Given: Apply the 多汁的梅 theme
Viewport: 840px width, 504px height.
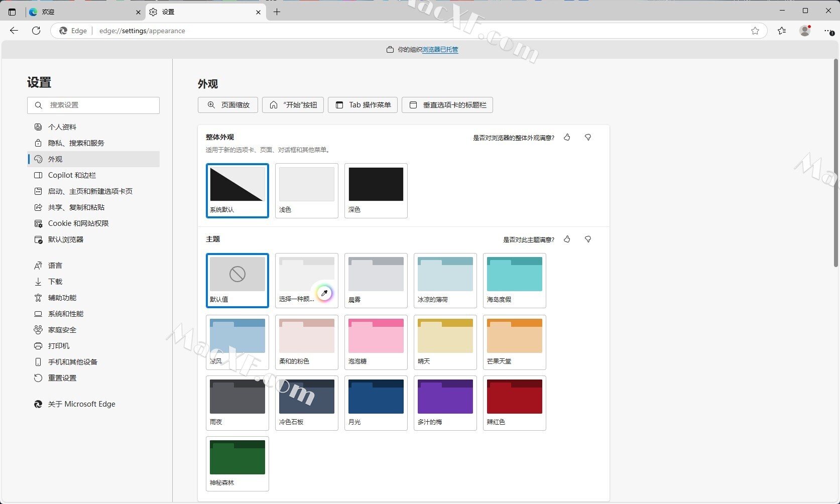Looking at the screenshot, I should (x=445, y=403).
